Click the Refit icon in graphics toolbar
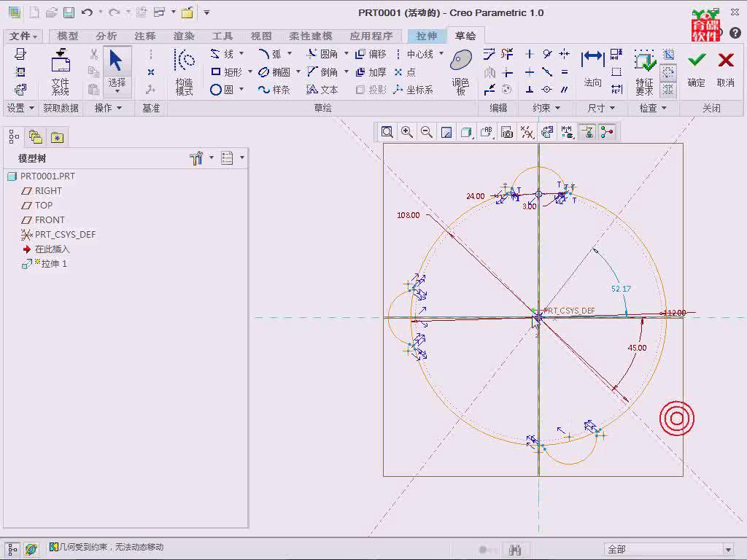Screen dimensions: 747x560 [x=387, y=133]
